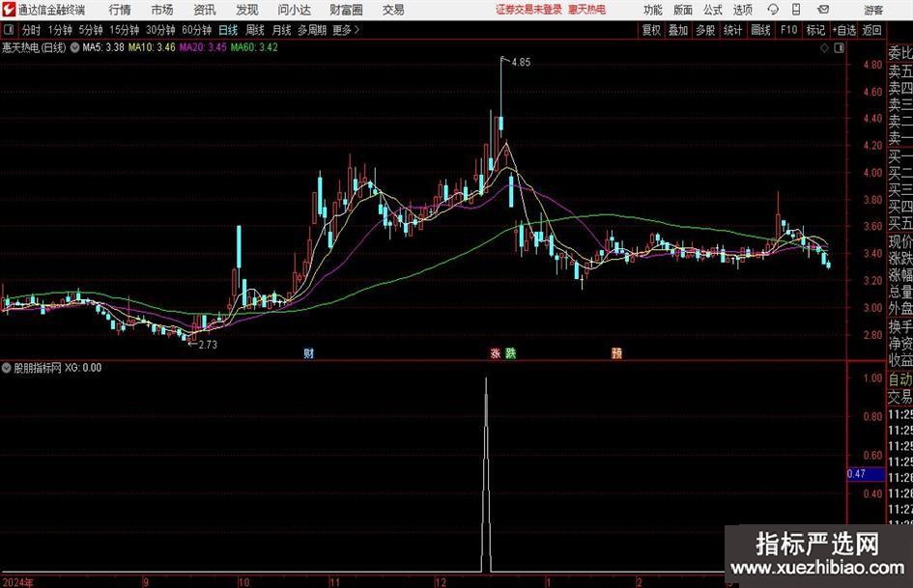Switch to 分时 intraday tab
The image size is (913, 588).
click(32, 30)
